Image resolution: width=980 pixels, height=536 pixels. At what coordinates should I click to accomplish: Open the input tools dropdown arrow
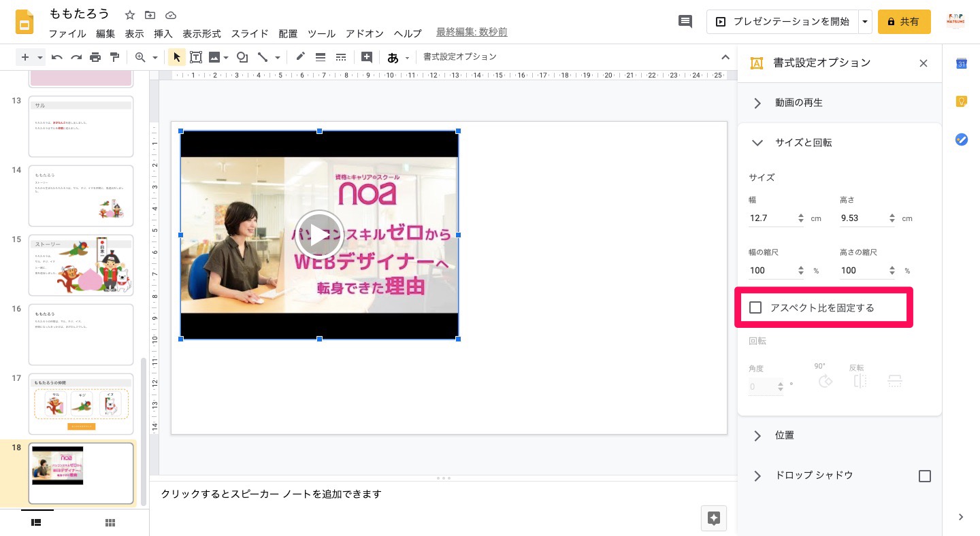coord(408,57)
